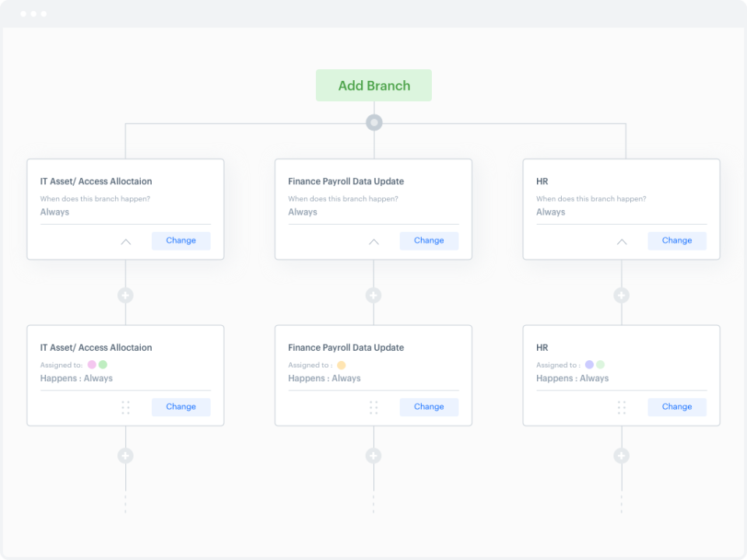Click the plus icon under the lower HR card
The height and width of the screenshot is (560, 747).
coord(621,455)
